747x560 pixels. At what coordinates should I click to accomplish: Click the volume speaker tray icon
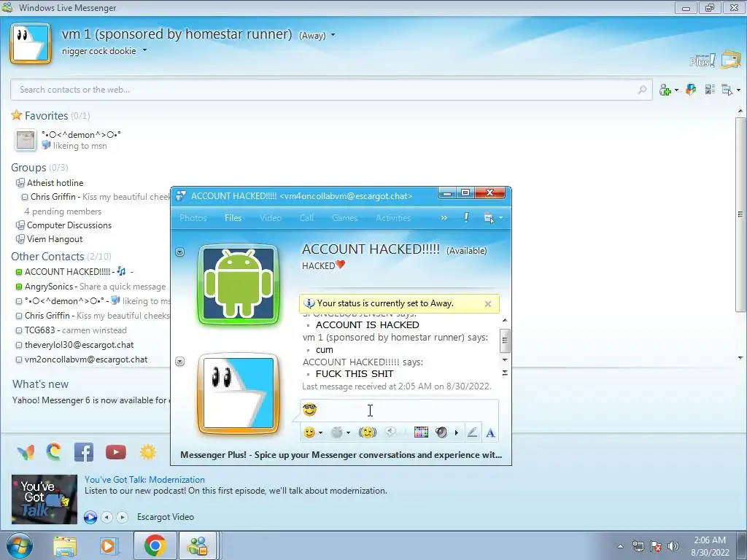(673, 546)
